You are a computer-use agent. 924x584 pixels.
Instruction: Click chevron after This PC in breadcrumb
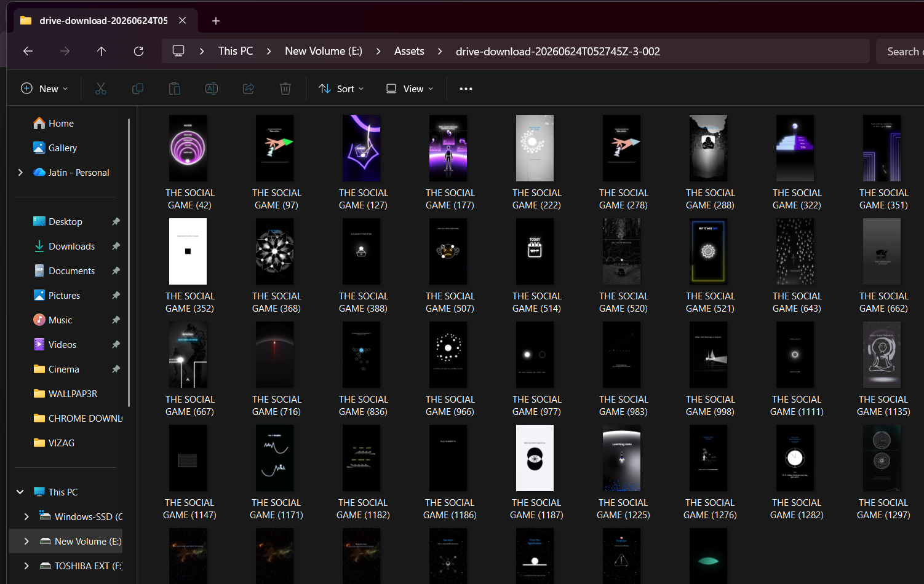pyautogui.click(x=269, y=51)
